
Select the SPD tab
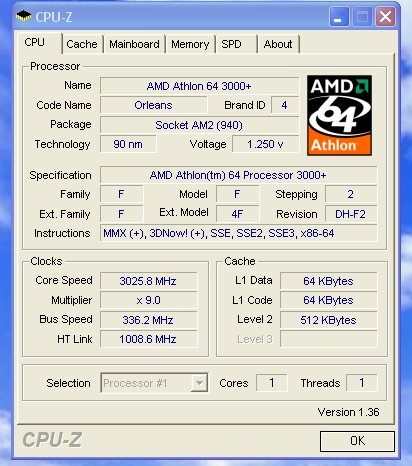[236, 44]
